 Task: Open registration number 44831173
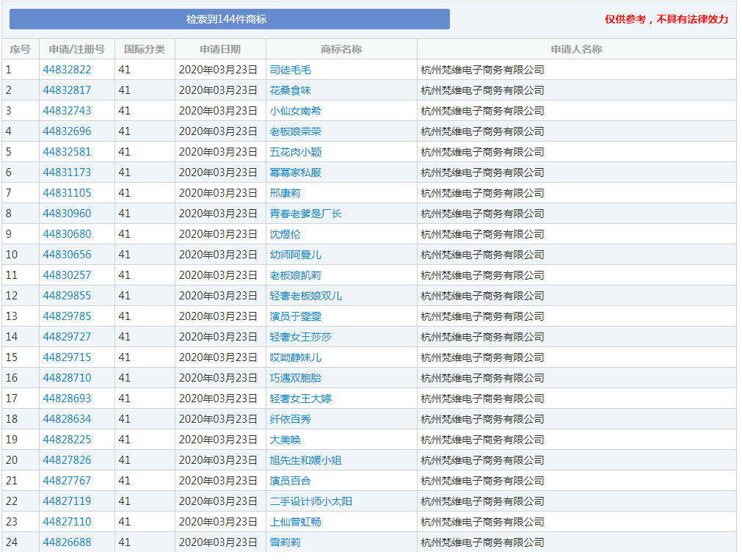[67, 172]
